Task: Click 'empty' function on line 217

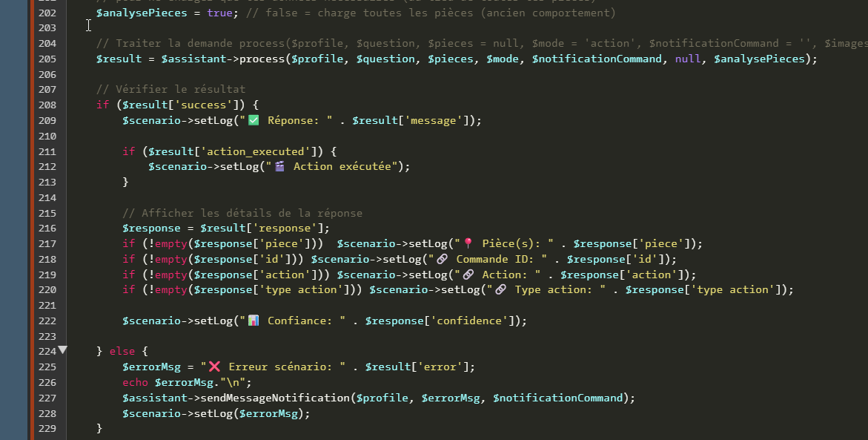Action: 171,244
